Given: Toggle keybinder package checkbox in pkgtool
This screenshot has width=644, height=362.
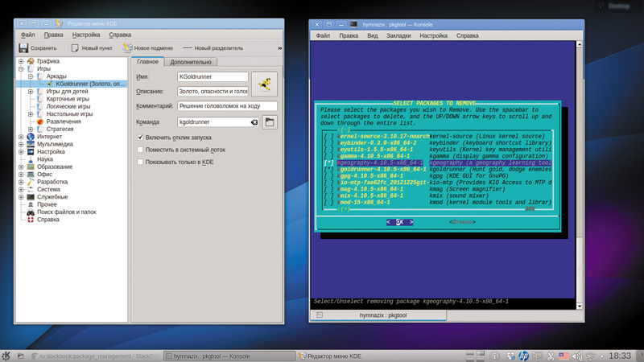Looking at the screenshot, I should point(329,143).
